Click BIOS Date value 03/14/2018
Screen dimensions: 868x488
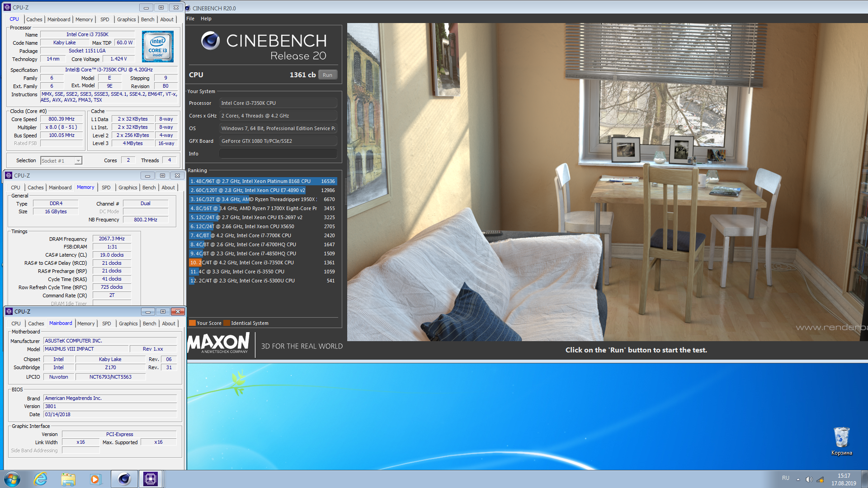pyautogui.click(x=110, y=414)
